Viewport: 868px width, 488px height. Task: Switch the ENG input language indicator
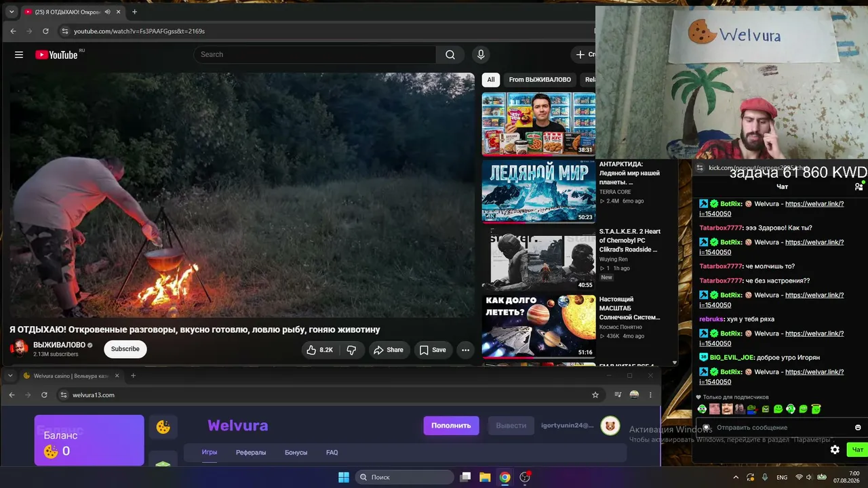(x=782, y=477)
